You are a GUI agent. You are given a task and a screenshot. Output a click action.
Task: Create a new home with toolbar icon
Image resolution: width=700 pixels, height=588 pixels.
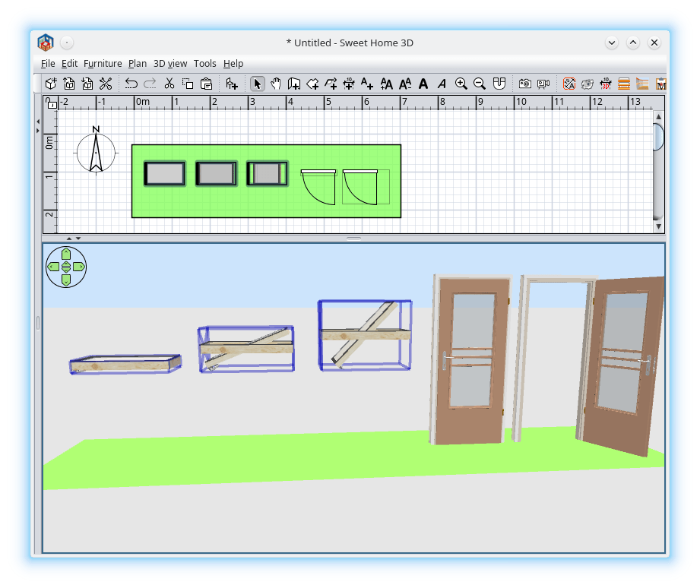tap(50, 84)
